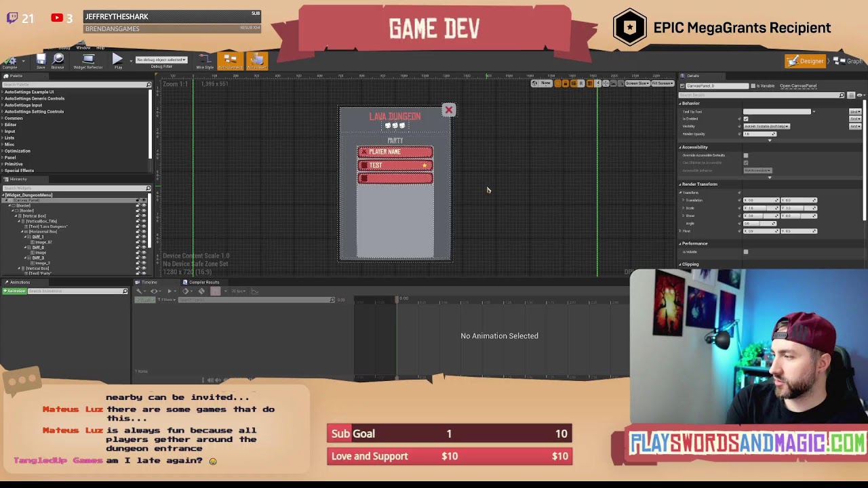Open timeline wrench settings icon
Image resolution: width=868 pixels, height=488 pixels.
[x=140, y=291]
